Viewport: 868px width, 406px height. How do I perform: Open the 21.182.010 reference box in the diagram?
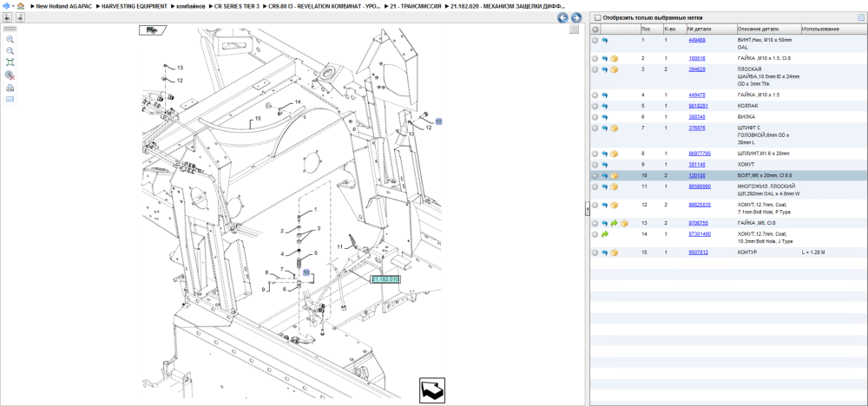[x=385, y=279]
